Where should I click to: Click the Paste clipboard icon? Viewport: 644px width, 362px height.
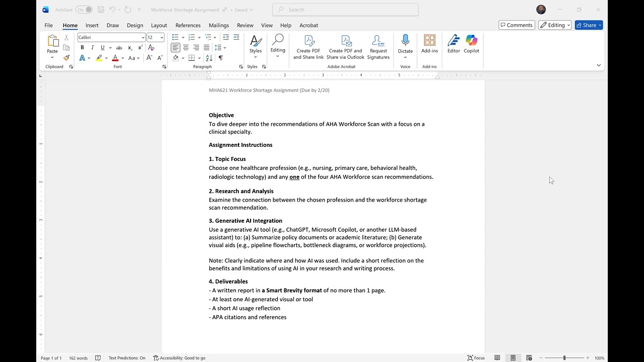point(52,41)
